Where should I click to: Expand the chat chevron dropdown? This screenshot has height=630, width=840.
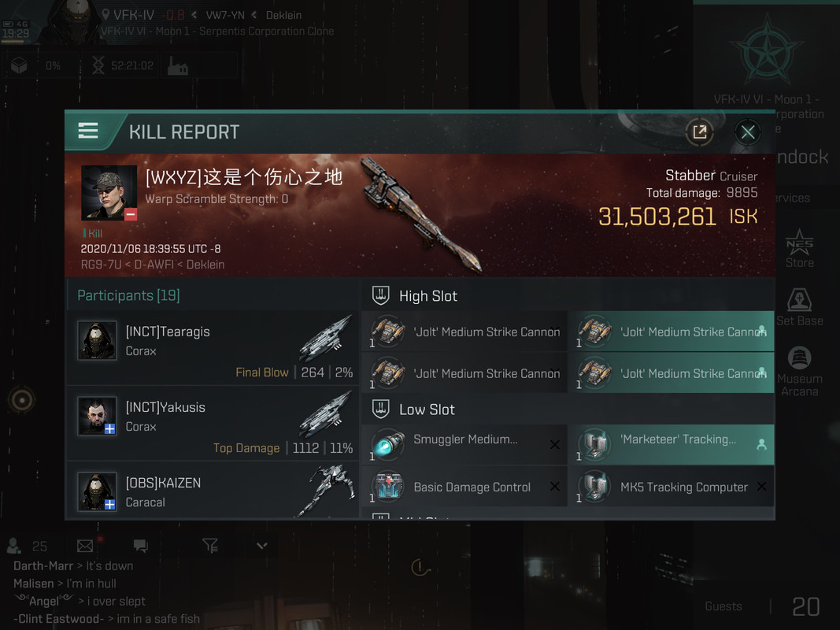click(x=261, y=546)
